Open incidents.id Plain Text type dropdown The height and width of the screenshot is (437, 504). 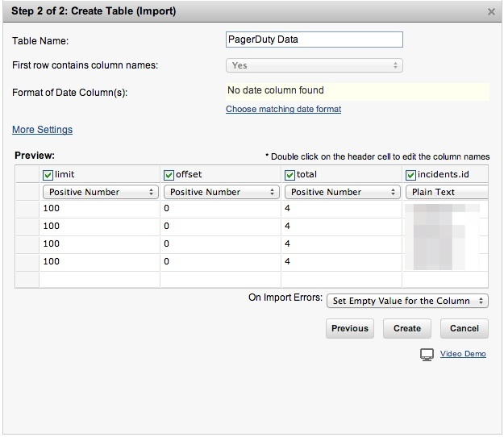[447, 192]
